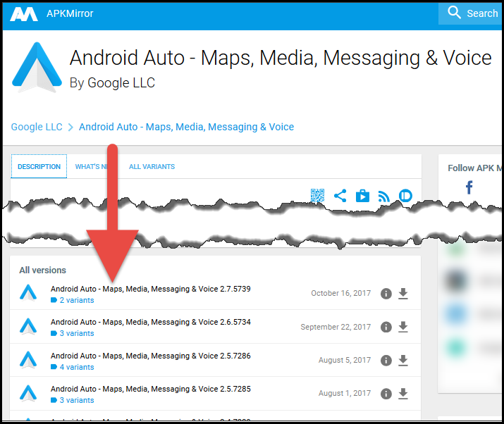The width and height of the screenshot is (504, 424).
Task: Show info for version 2.7.5739
Action: pos(386,294)
